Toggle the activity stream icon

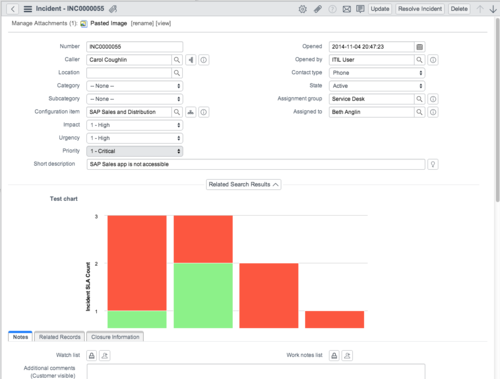(x=360, y=9)
